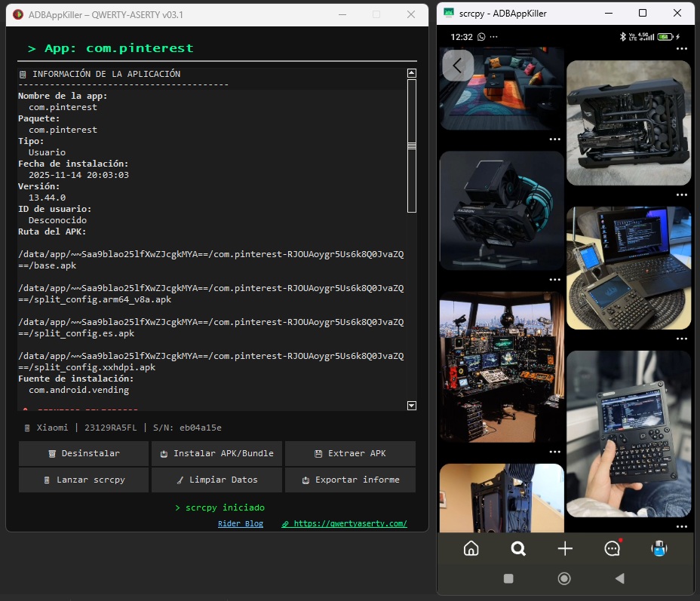Maximize the scrcpy window
The width and height of the screenshot is (700, 601).
tap(643, 13)
